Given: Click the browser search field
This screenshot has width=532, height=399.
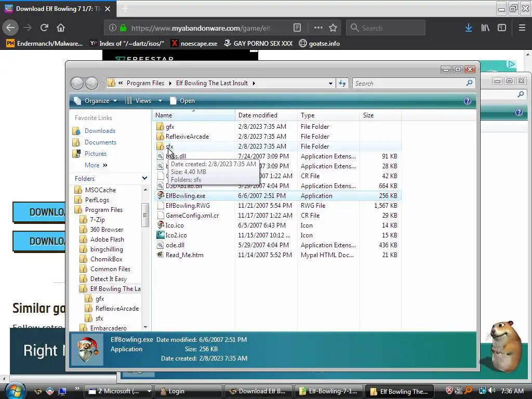Looking at the screenshot, I should pyautogui.click(x=385, y=28).
